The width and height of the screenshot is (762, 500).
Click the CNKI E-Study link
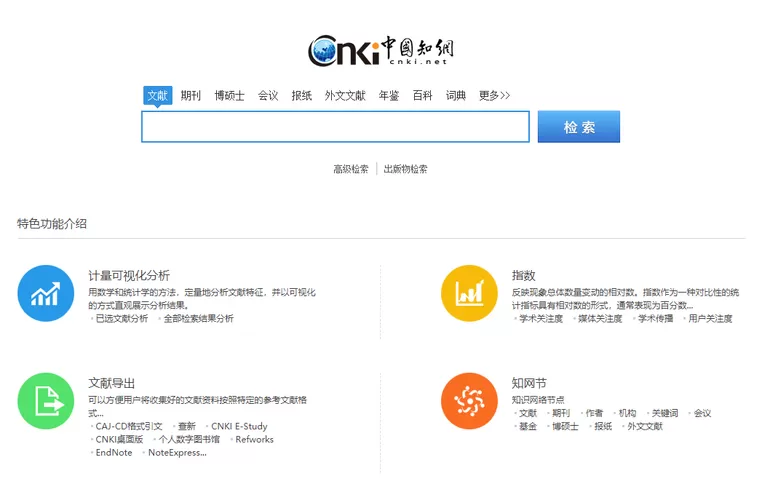pos(239,427)
